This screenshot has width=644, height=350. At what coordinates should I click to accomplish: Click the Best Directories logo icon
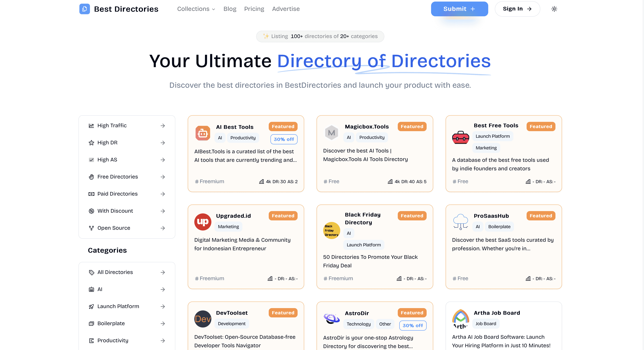tap(84, 9)
